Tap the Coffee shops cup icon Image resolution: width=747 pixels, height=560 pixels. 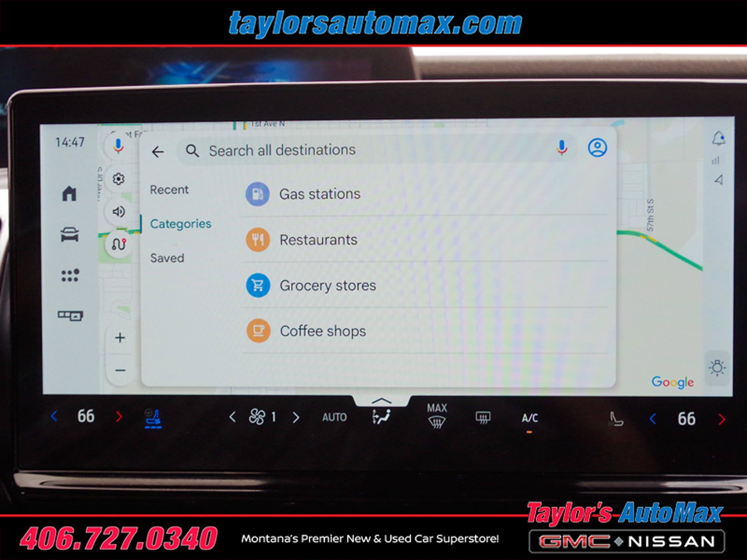pyautogui.click(x=259, y=331)
